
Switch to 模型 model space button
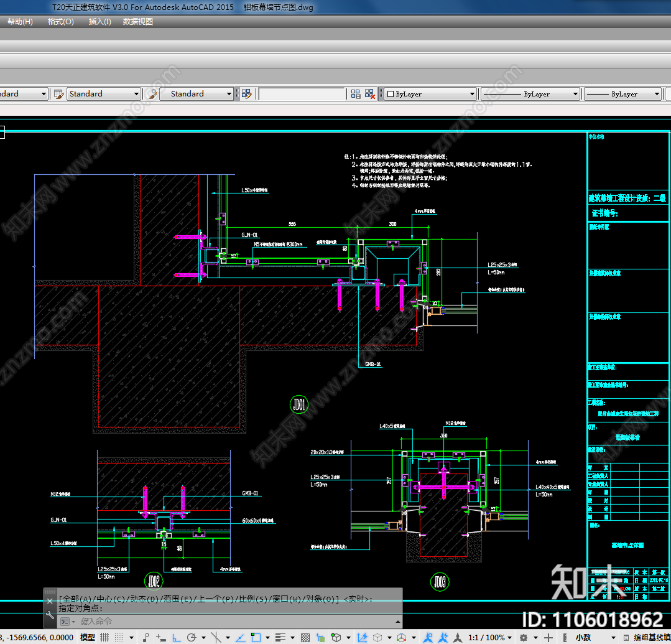pyautogui.click(x=88, y=638)
